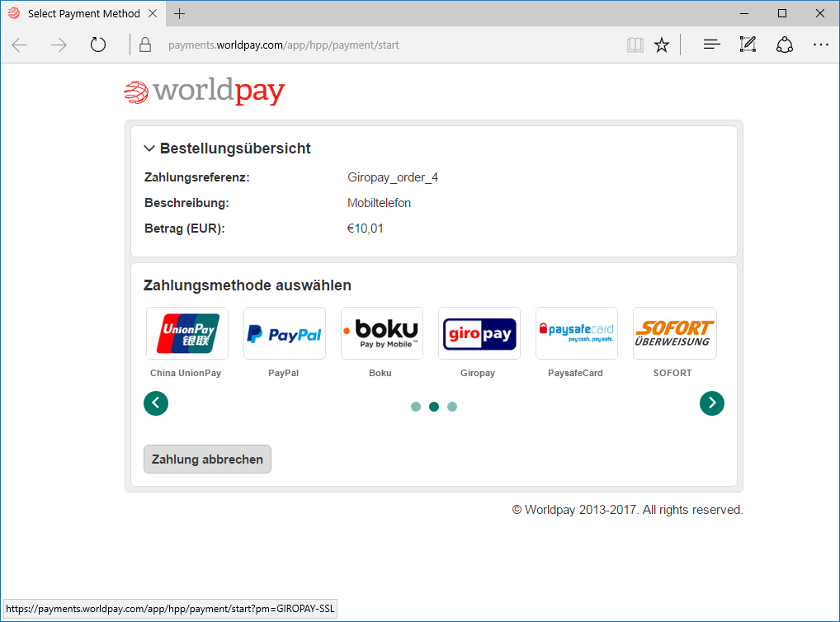
Task: Click the Betrag (EUR) label
Action: click(185, 229)
